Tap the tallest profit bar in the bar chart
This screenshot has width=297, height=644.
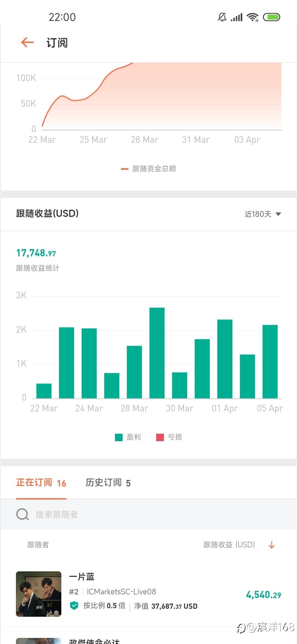coord(157,353)
